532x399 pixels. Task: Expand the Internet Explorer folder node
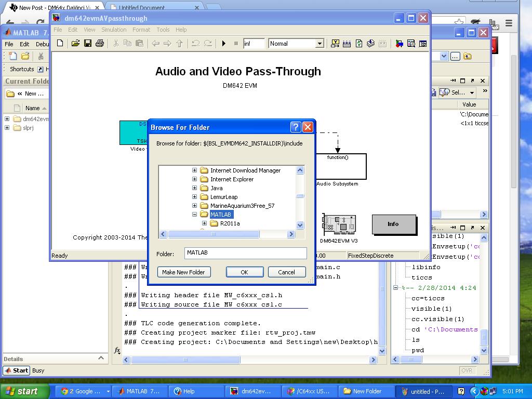(x=194, y=179)
